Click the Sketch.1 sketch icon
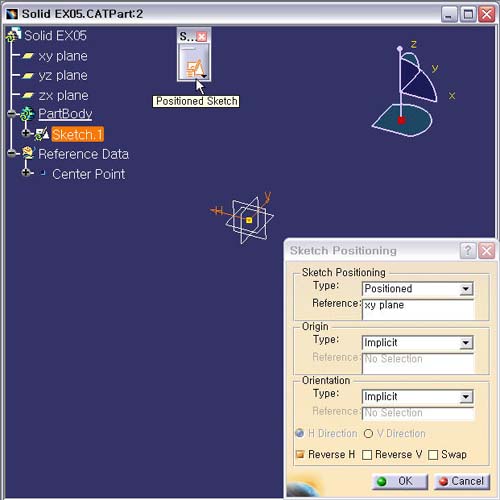500x500 pixels. point(42,134)
